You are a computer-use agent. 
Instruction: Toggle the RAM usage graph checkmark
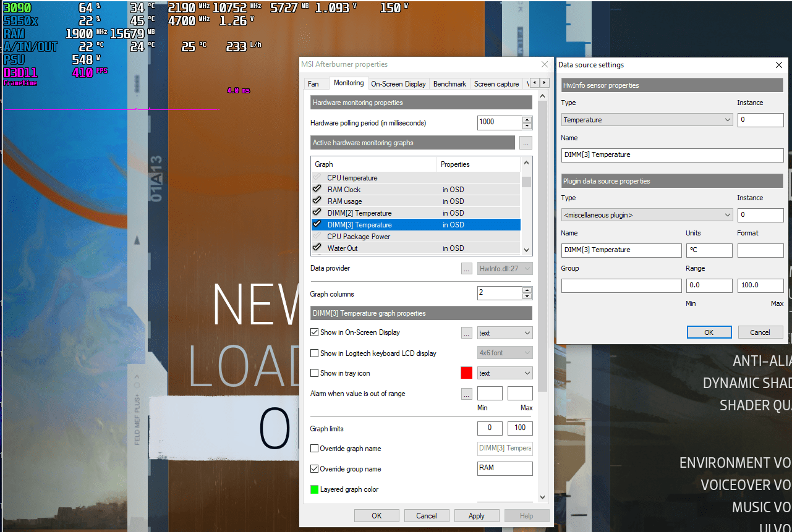[x=317, y=201]
